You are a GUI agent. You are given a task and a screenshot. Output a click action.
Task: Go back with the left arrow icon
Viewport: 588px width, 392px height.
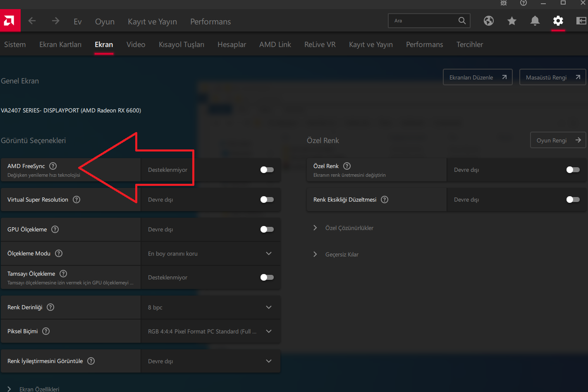pos(32,21)
